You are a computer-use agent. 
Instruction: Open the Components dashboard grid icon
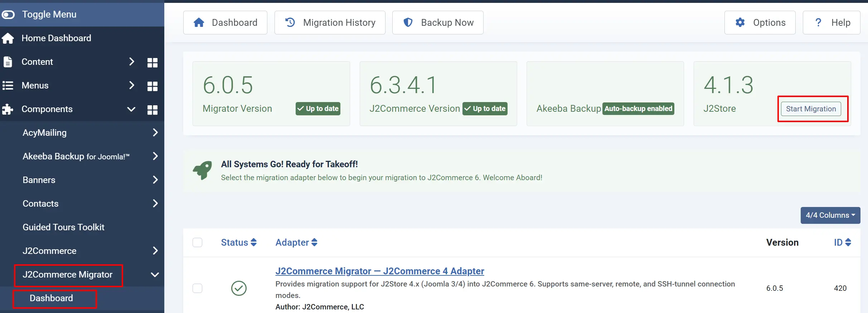pyautogui.click(x=152, y=110)
